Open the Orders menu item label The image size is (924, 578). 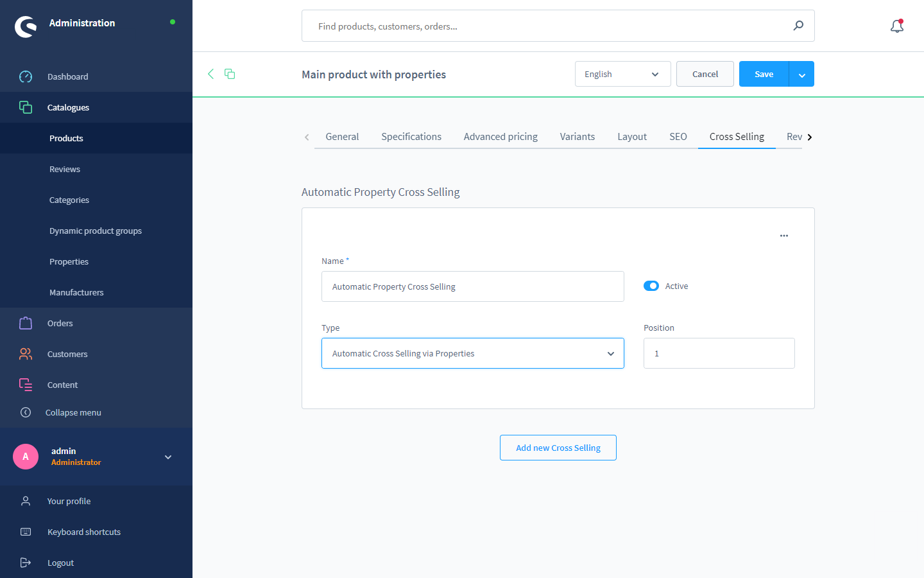click(x=60, y=323)
